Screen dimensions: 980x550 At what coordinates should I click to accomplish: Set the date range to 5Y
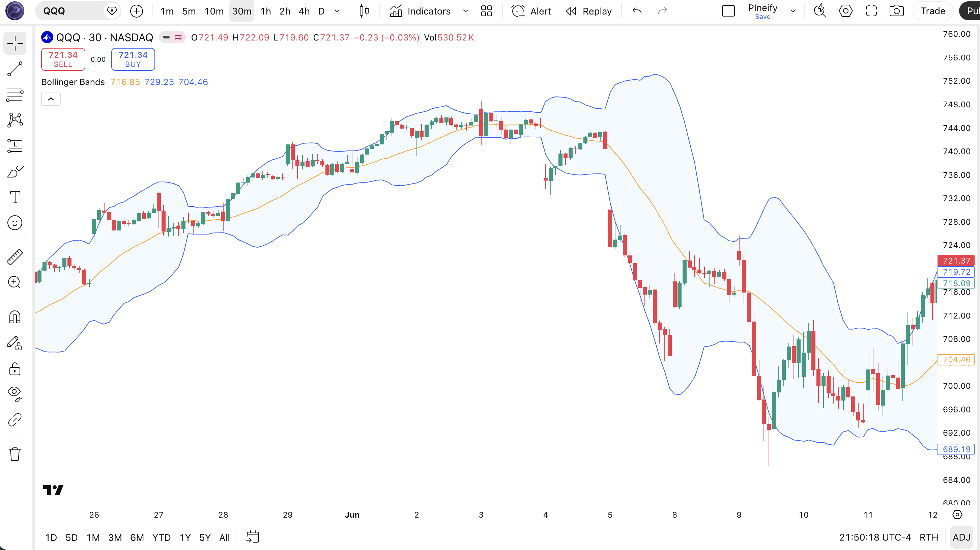[x=205, y=538]
